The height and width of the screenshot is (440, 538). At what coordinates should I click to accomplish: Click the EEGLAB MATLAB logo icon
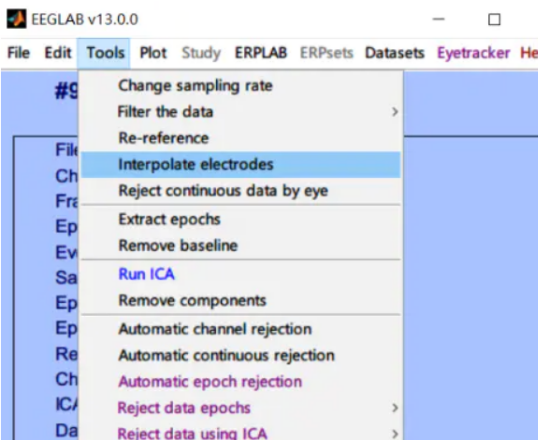(x=16, y=19)
